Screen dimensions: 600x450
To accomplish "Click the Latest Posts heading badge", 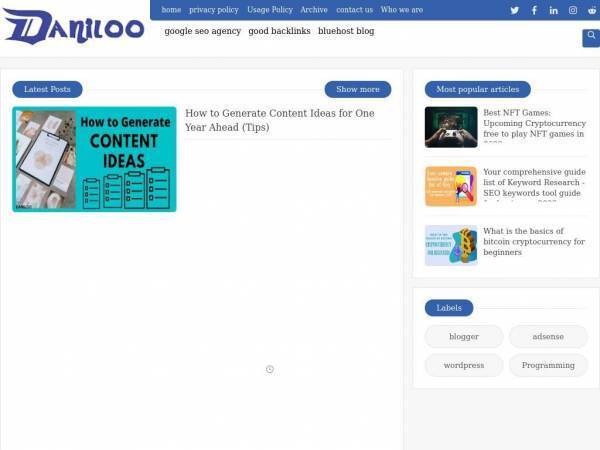I will pyautogui.click(x=47, y=89).
